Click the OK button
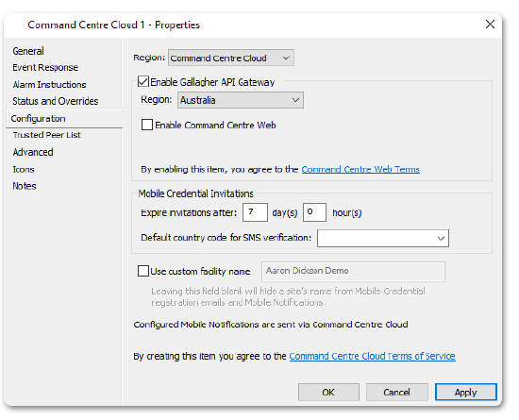 [328, 393]
